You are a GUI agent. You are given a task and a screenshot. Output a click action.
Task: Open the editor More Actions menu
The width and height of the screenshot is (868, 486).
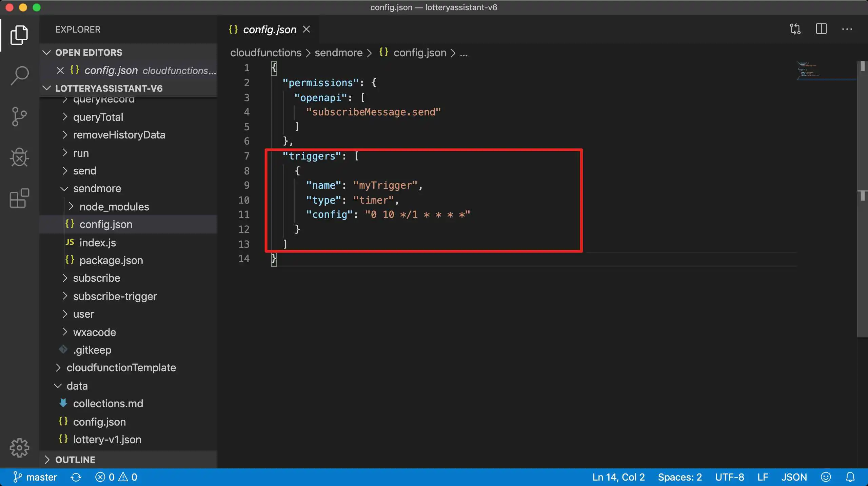point(847,29)
